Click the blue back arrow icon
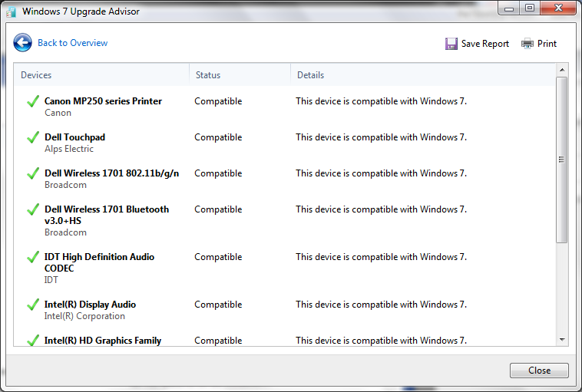Screen dimensions: 582x392 (x=22, y=43)
